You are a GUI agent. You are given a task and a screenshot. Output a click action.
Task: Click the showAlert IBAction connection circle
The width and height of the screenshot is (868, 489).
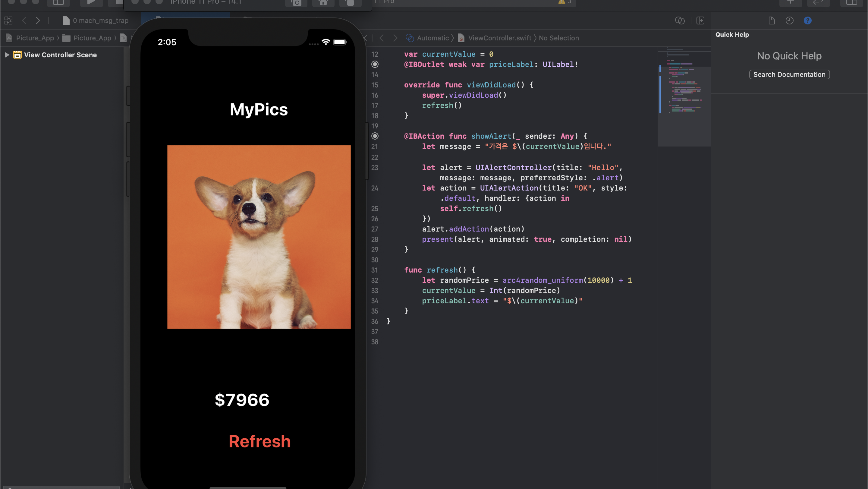[x=375, y=136]
